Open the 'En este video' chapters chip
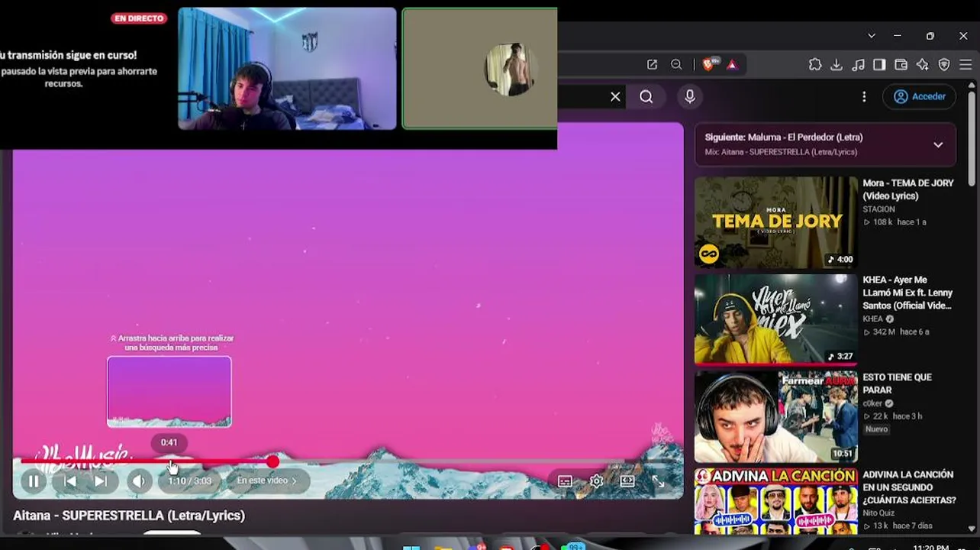This screenshot has width=980, height=550. click(267, 480)
